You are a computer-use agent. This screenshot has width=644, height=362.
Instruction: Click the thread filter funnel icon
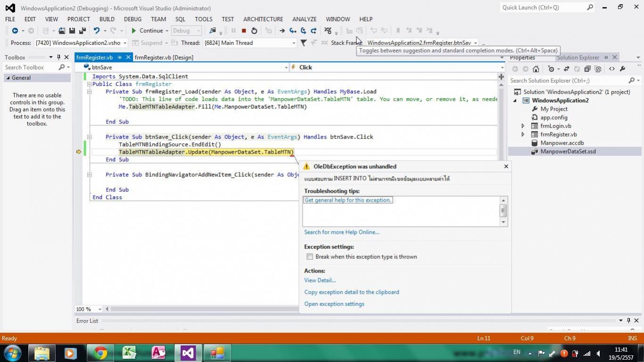[304, 43]
